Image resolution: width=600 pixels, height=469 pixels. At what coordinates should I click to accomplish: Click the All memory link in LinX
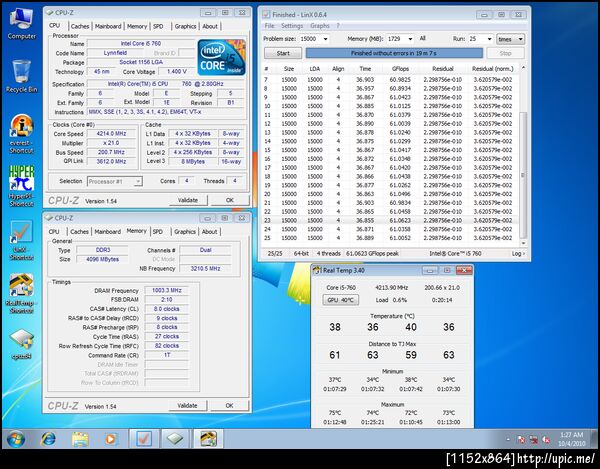coord(422,38)
